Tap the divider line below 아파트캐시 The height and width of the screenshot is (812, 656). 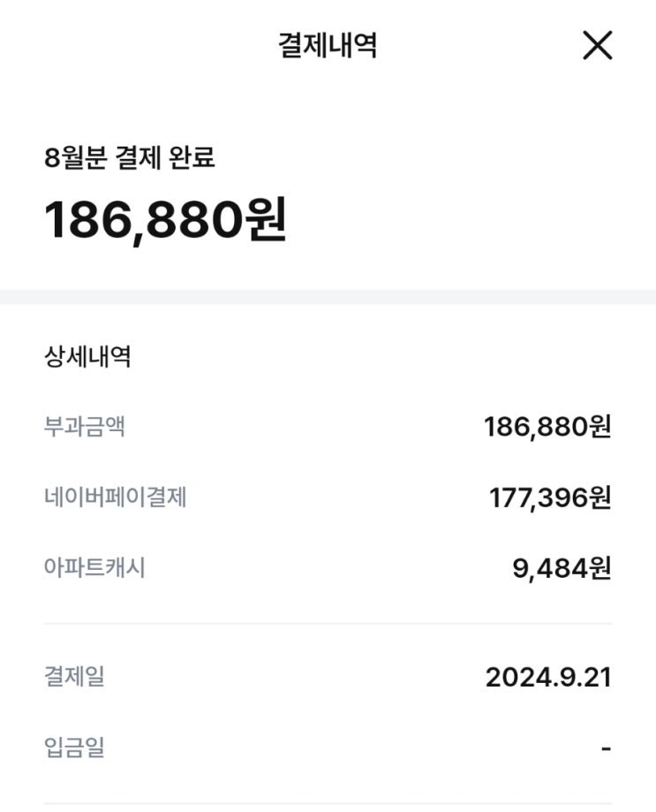pyautogui.click(x=328, y=624)
